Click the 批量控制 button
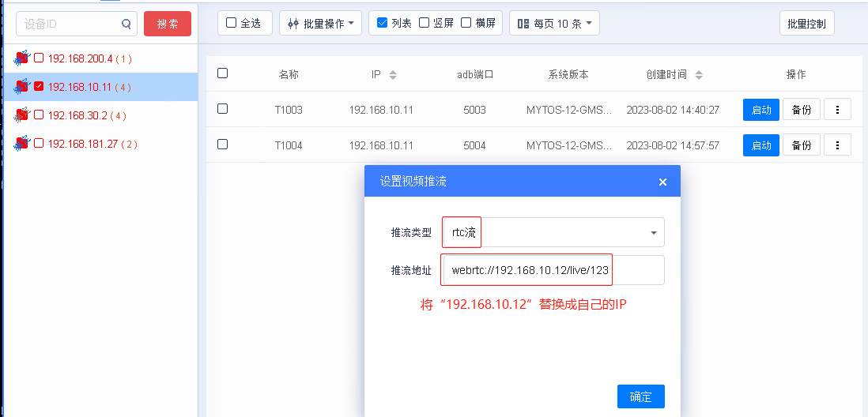Viewport: 868px width, 417px height. [806, 23]
